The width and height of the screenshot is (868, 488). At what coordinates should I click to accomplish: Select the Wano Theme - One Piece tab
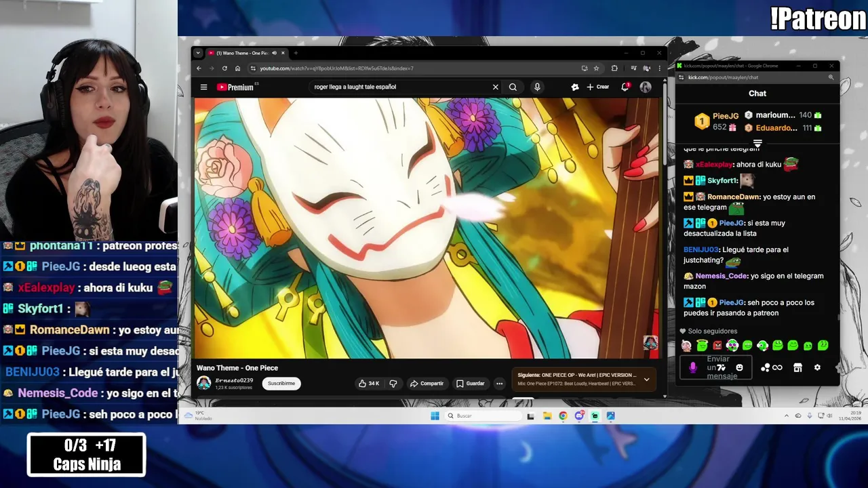tap(245, 53)
